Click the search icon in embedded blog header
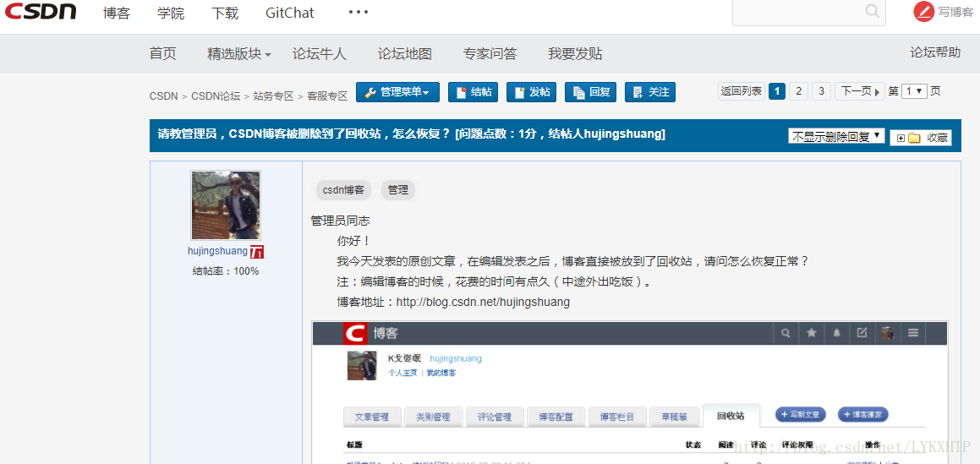The width and height of the screenshot is (980, 464). (786, 333)
